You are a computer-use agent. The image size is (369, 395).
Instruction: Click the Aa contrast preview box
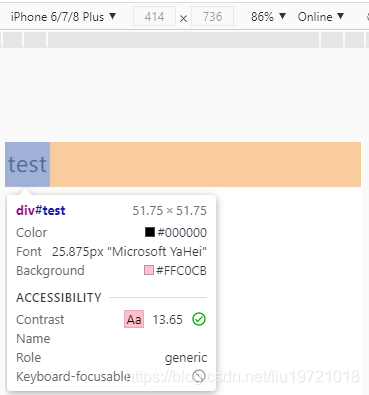tap(134, 319)
